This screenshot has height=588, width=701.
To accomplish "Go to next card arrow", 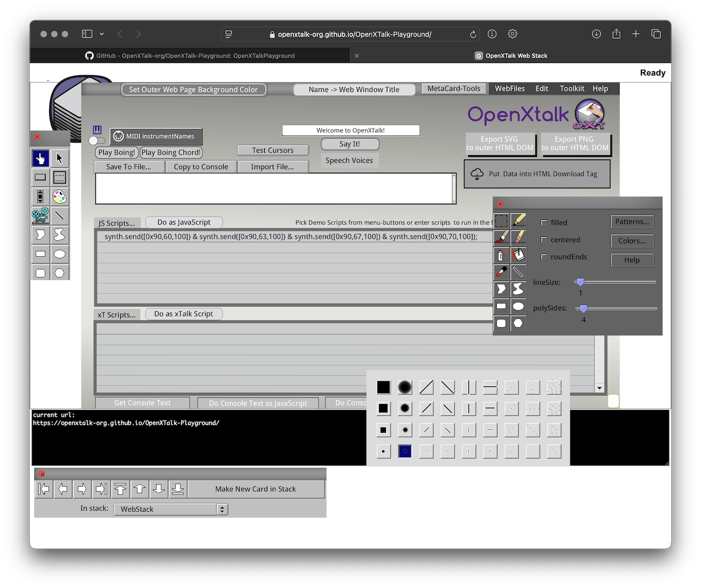I will coord(82,489).
